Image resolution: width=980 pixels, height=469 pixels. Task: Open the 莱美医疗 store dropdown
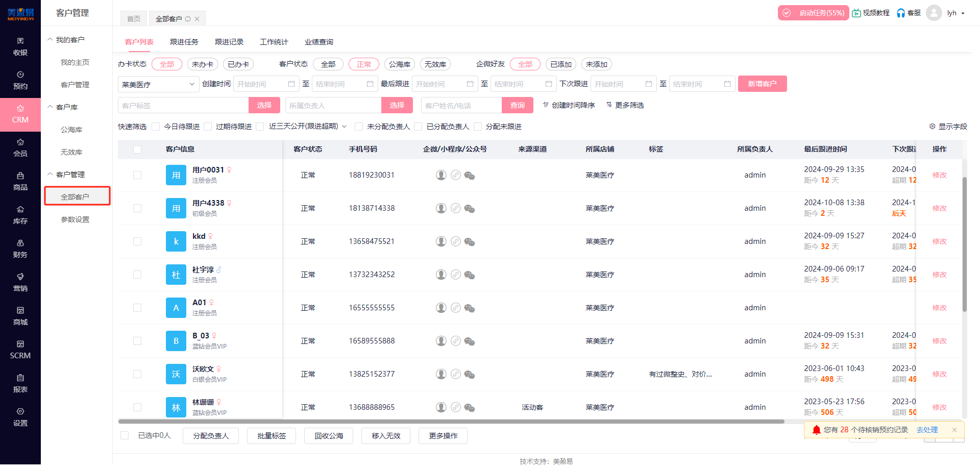pyautogui.click(x=158, y=84)
